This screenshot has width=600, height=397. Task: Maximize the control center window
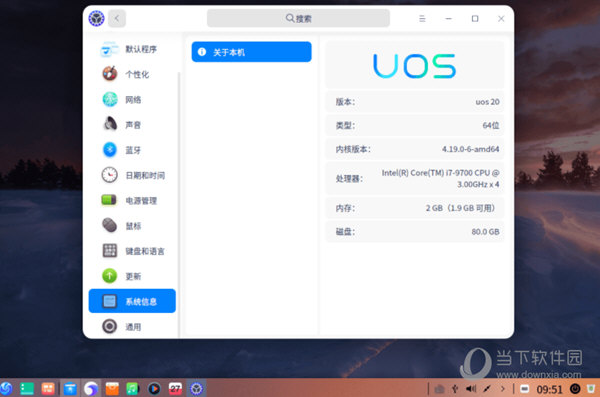[475, 18]
